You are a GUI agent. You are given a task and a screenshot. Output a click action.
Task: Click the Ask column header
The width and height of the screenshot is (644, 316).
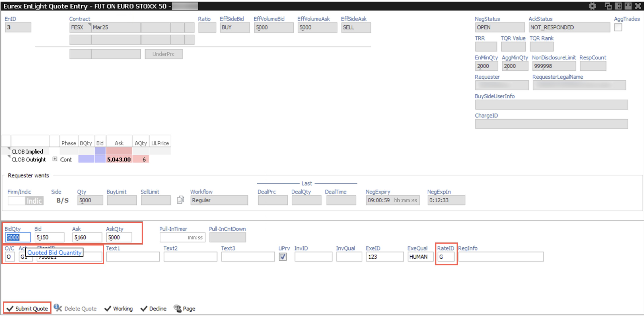(119, 143)
